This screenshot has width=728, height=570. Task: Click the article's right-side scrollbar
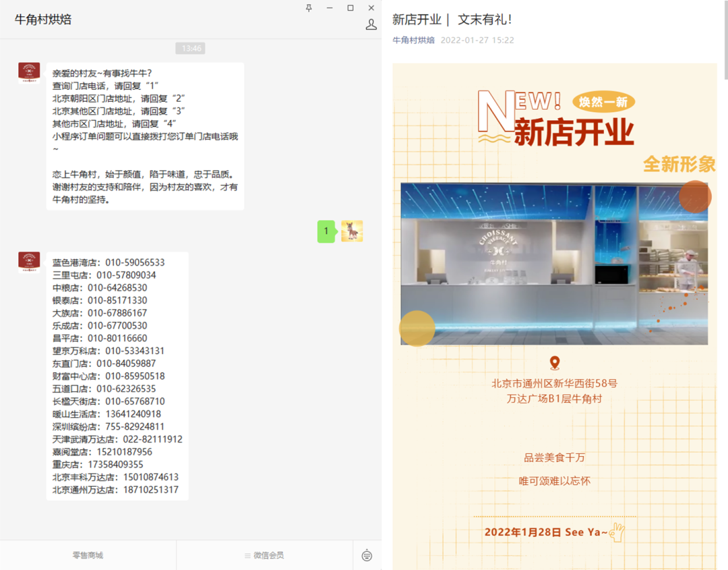[724, 40]
